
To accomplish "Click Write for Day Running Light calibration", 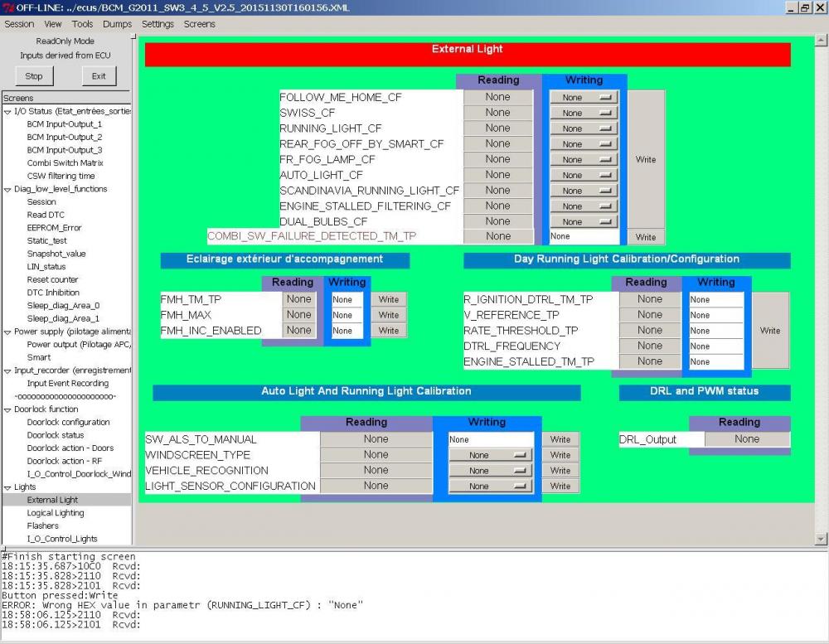I will coord(770,331).
